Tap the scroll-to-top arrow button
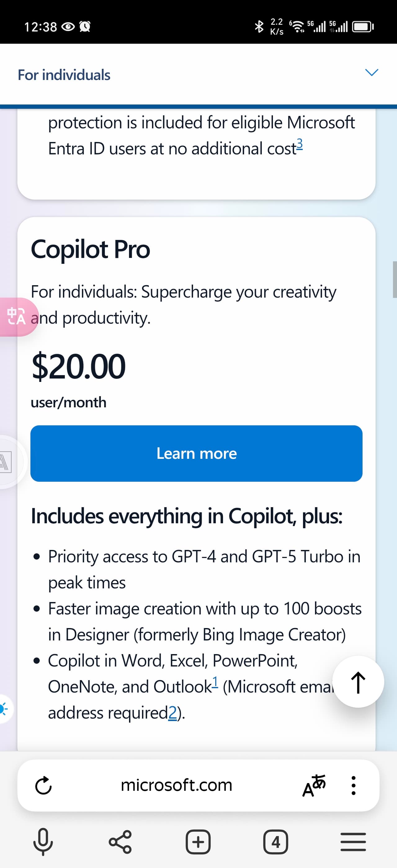The height and width of the screenshot is (868, 397). (x=358, y=682)
